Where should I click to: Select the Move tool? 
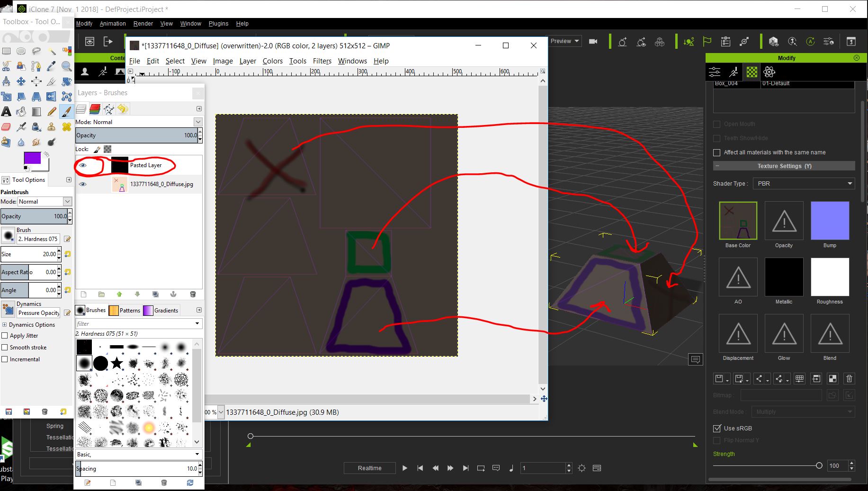pos(21,81)
